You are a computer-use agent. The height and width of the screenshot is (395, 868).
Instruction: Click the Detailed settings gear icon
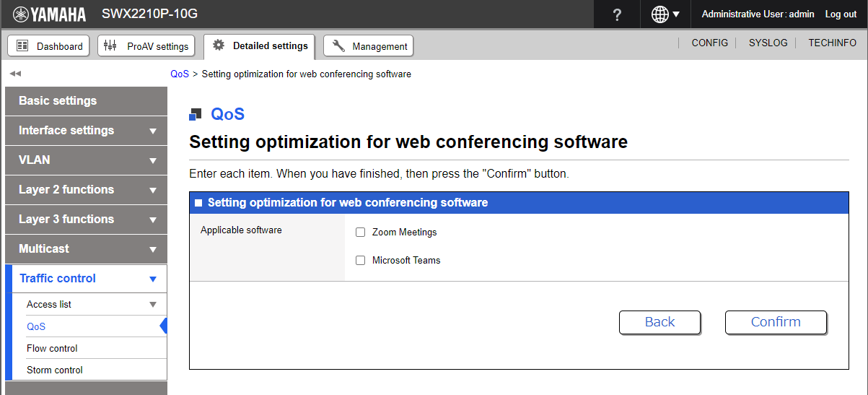click(x=219, y=45)
